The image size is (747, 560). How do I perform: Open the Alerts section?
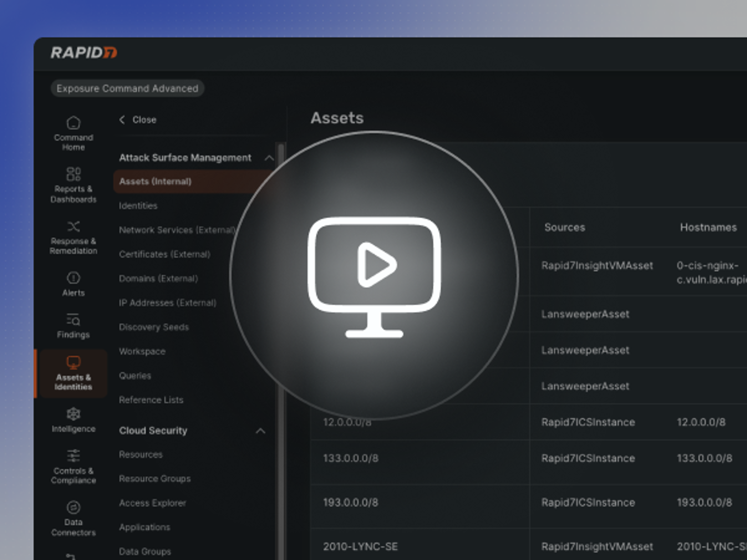coord(73,284)
